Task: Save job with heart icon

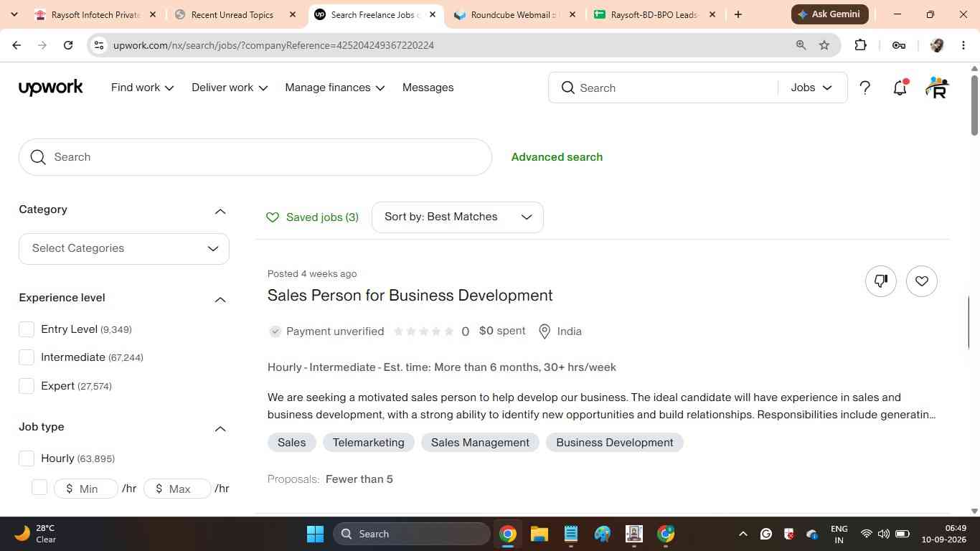Action: (922, 281)
